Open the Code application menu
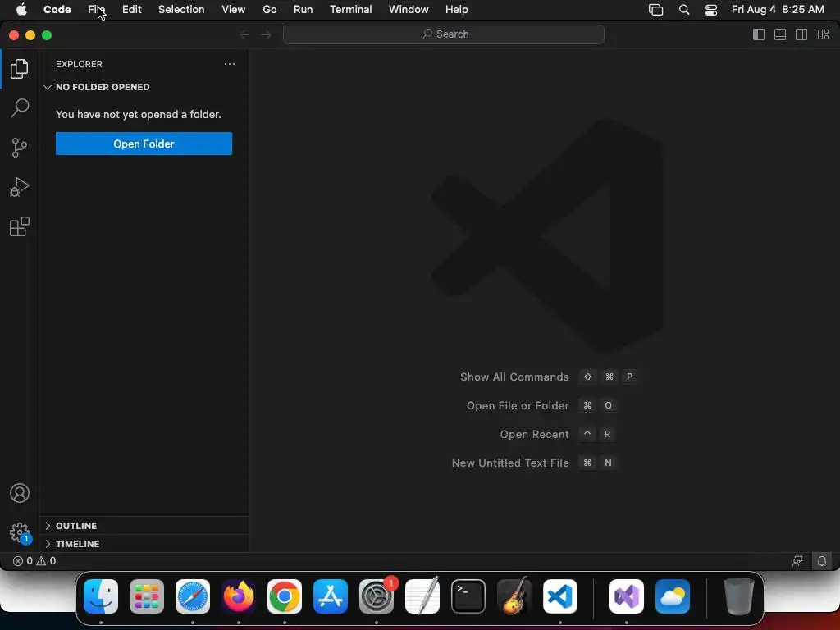 pyautogui.click(x=57, y=10)
